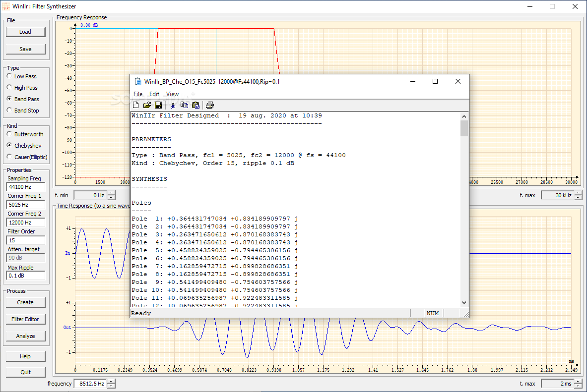
Task: Click the f. max field showing 30 kHz
Action: (x=558, y=195)
